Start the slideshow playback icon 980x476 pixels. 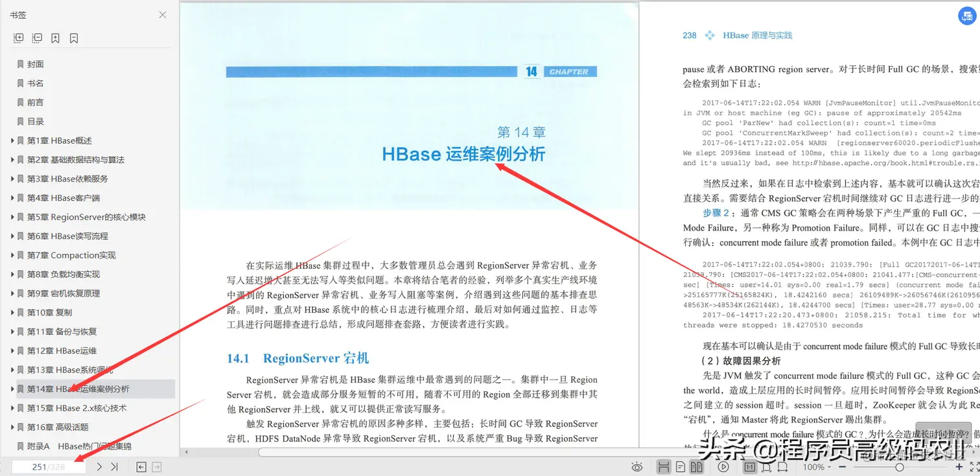724,466
